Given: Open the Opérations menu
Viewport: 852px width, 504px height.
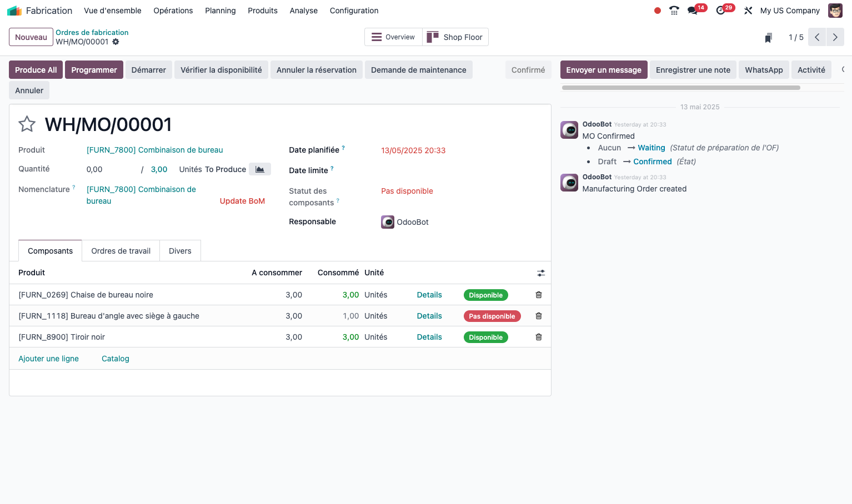Looking at the screenshot, I should (x=173, y=11).
